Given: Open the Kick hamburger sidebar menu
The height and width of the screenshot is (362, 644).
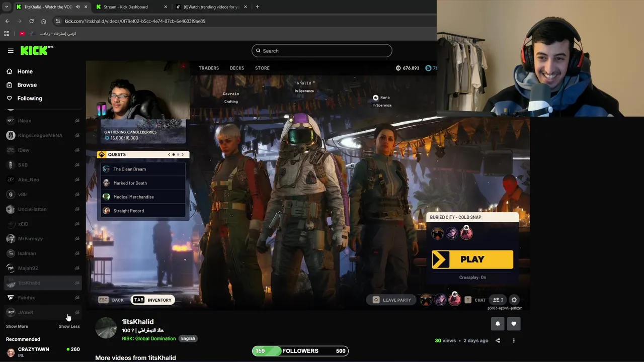Looking at the screenshot, I should pos(11,51).
